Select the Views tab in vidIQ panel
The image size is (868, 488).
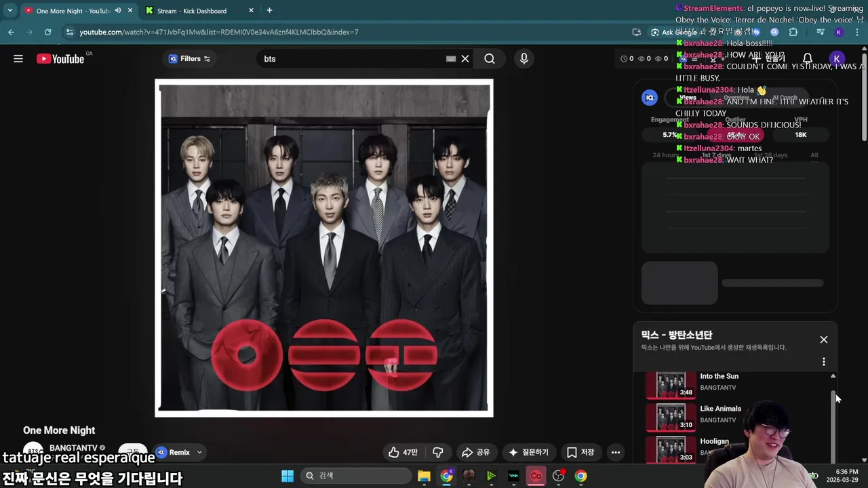(x=688, y=98)
